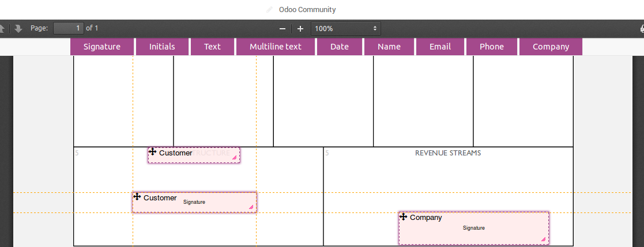644x247 pixels.
Task: Select the Company Signature field box
Action: pos(474,229)
